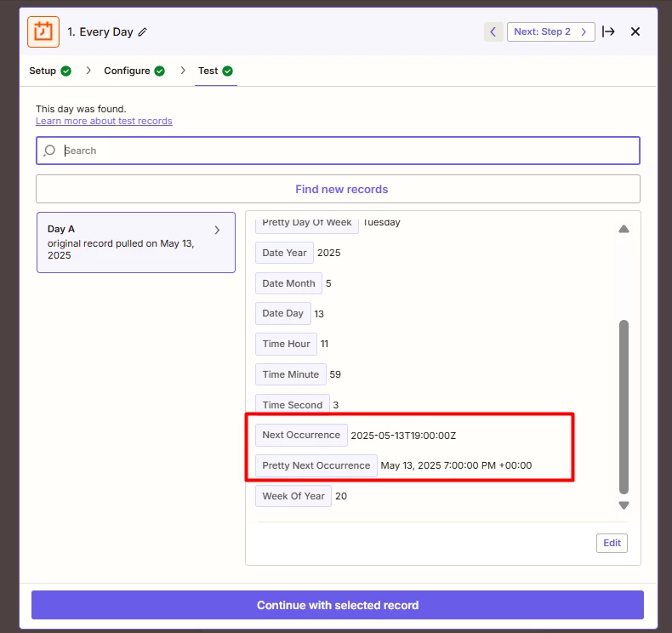Rename step via pencil edit icon
This screenshot has width=672, height=633.
(143, 32)
